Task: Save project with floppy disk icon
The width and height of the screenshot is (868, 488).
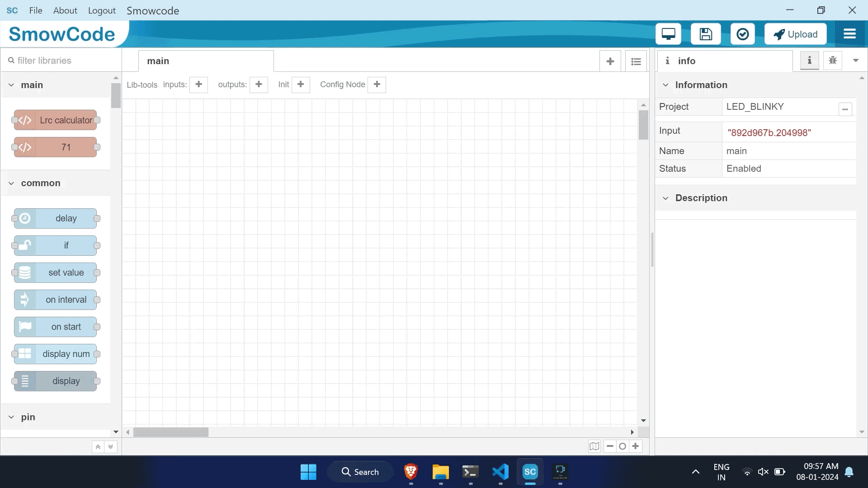Action: 706,34
